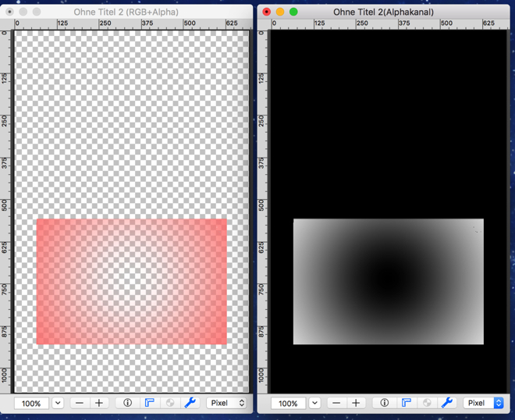Click the 750 mark on Alphakanal vertical ruler
Screen dimensions: 515x420
tap(261, 290)
